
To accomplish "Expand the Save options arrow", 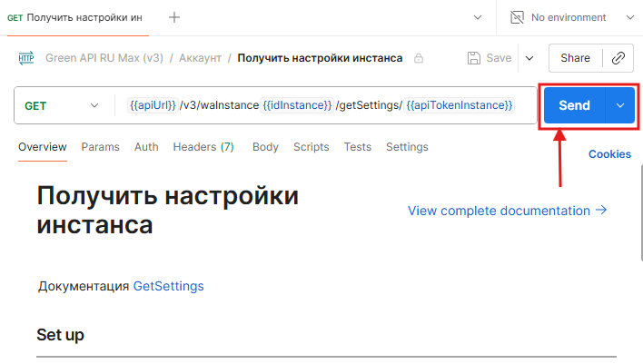I will tap(529, 58).
